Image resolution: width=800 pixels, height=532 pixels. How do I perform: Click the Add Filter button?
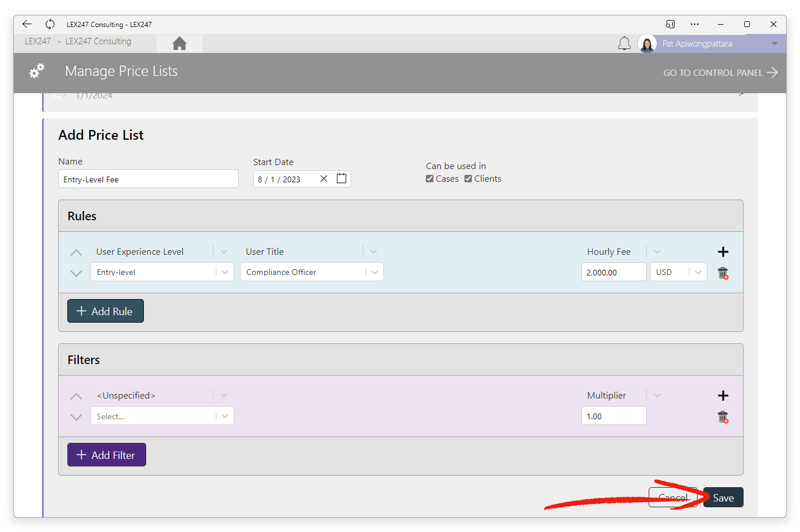(x=106, y=454)
